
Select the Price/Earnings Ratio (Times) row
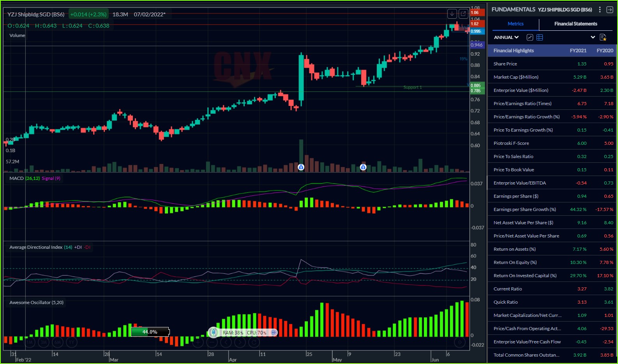click(x=552, y=104)
